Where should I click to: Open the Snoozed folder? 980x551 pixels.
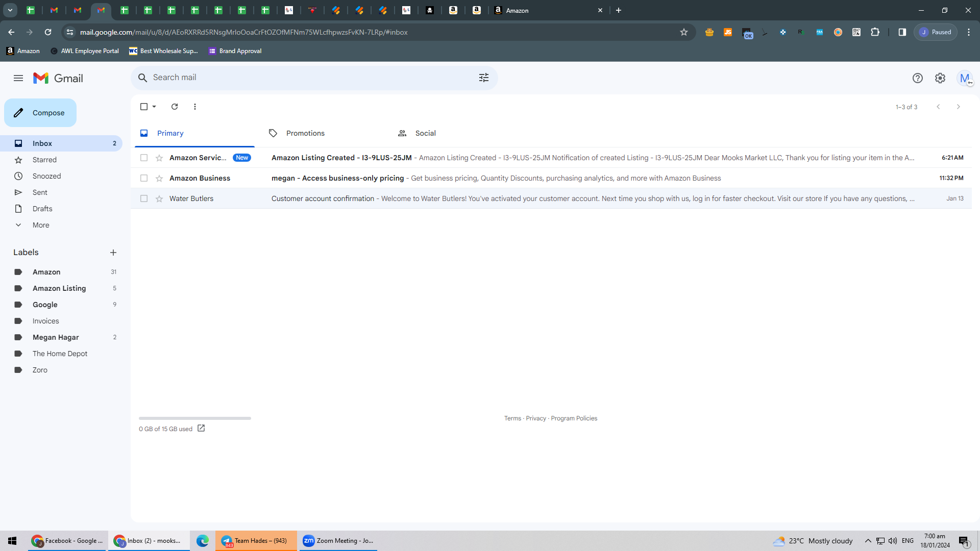[x=61, y=176]
